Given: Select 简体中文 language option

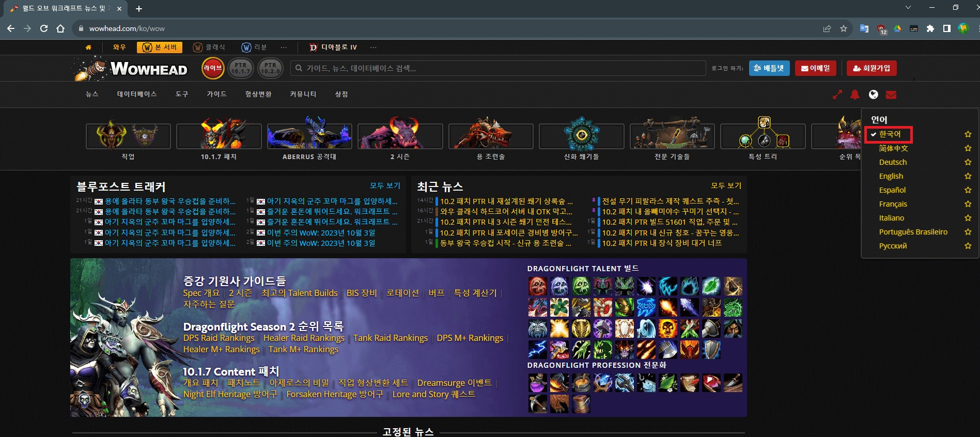Looking at the screenshot, I should [893, 148].
